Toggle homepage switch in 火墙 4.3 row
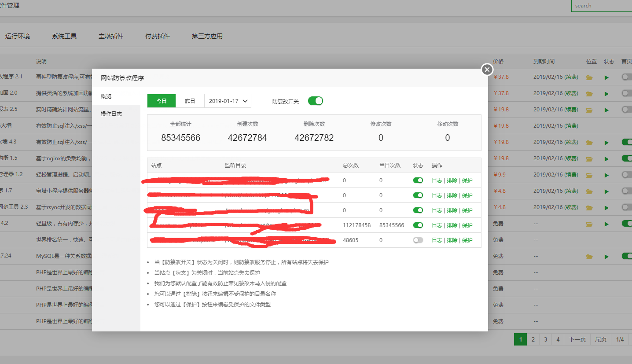This screenshot has width=632, height=364. click(x=627, y=142)
